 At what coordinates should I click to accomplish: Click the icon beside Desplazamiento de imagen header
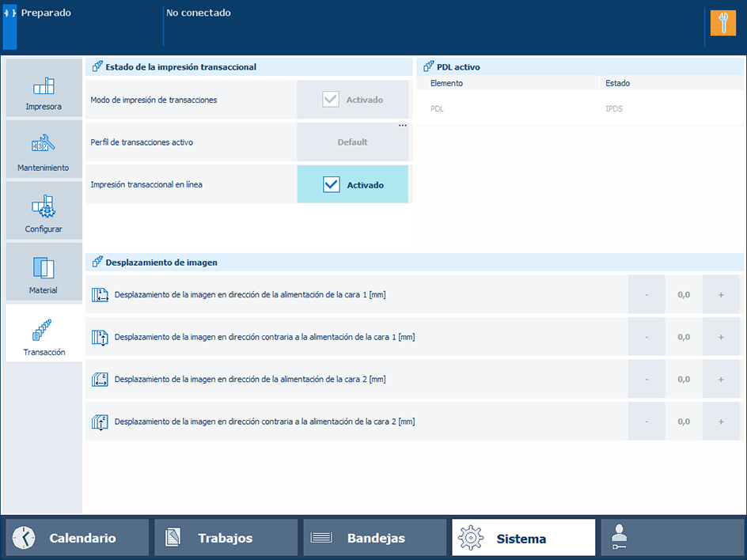pyautogui.click(x=97, y=262)
